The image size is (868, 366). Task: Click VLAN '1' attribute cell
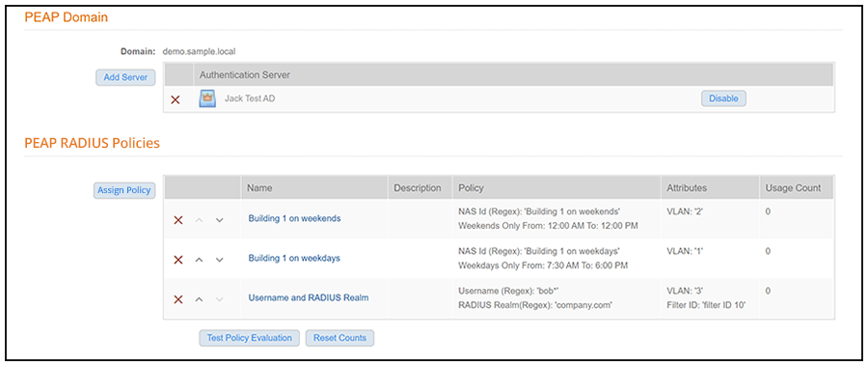click(685, 251)
